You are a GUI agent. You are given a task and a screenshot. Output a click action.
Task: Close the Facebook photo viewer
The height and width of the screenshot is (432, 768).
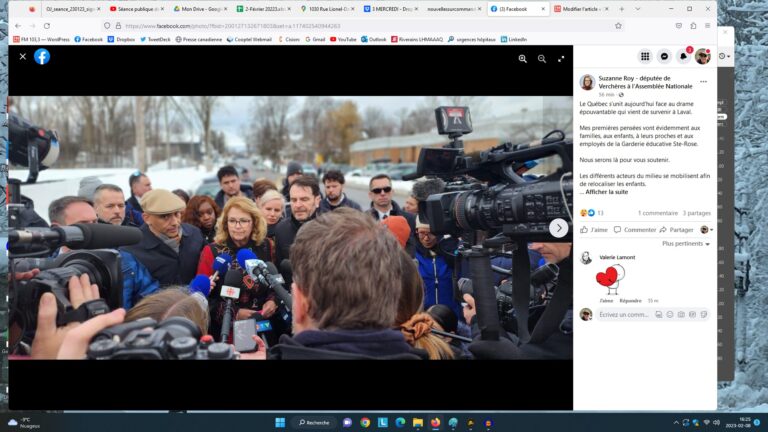23,57
